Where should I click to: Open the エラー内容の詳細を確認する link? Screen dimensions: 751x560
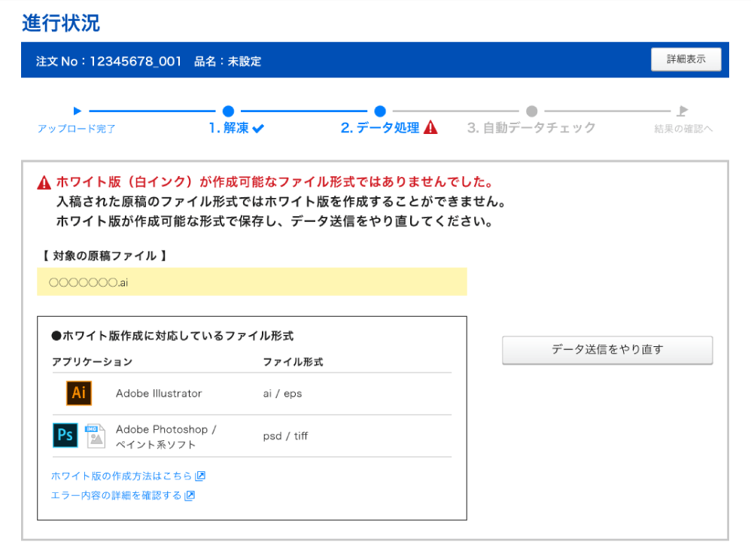point(116,495)
